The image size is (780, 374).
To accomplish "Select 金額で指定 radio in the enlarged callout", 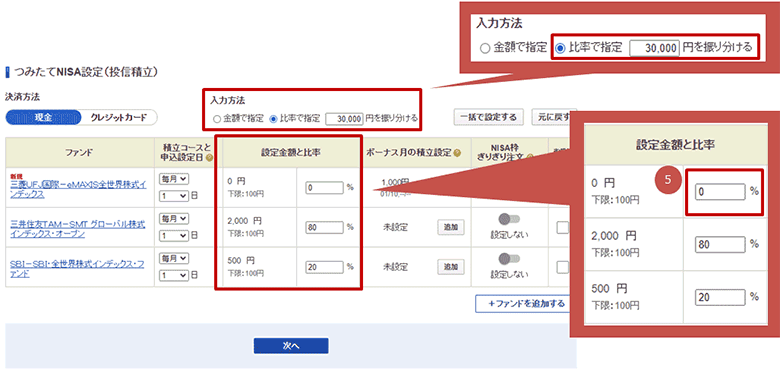I will pos(485,48).
